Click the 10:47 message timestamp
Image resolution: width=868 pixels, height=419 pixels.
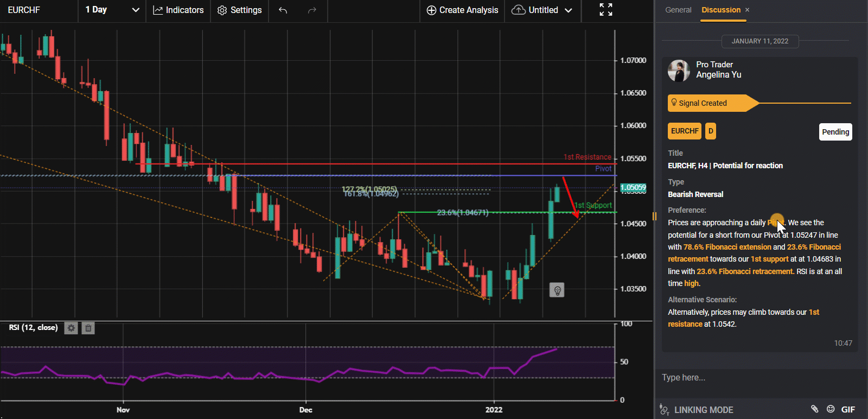point(843,343)
